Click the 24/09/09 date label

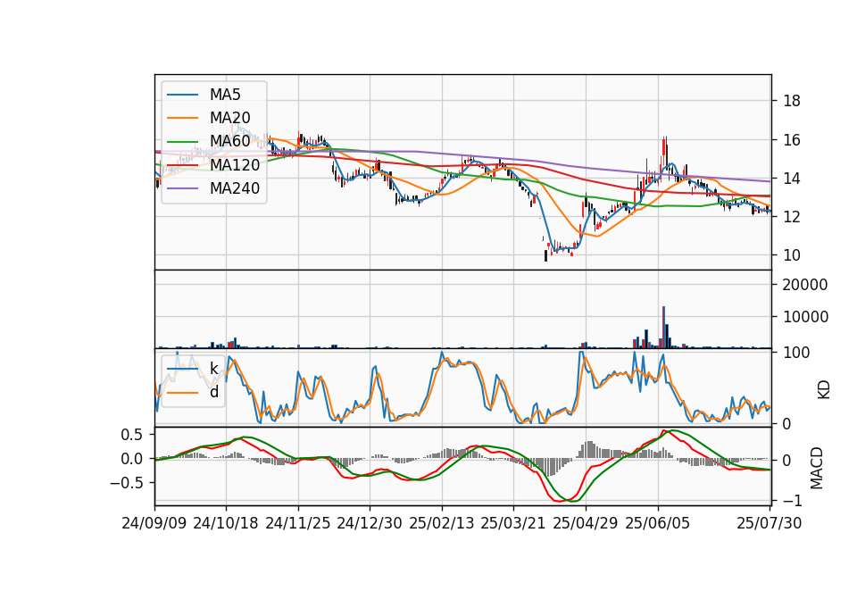tap(154, 523)
